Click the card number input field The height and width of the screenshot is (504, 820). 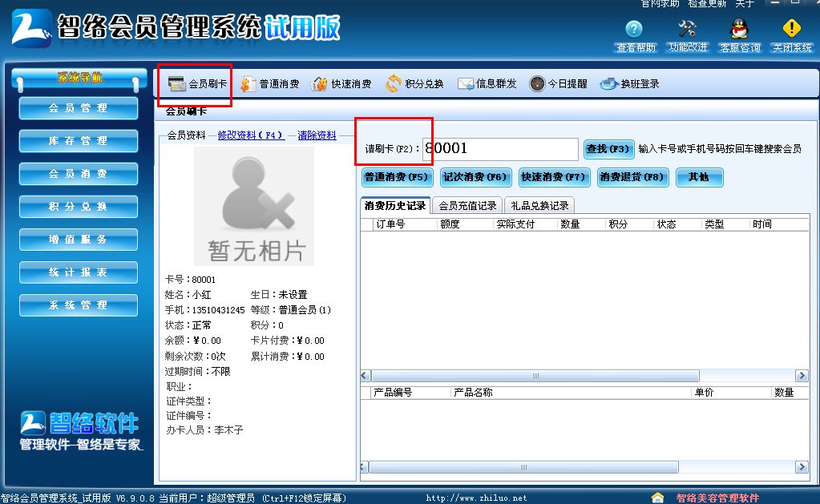[x=500, y=149]
